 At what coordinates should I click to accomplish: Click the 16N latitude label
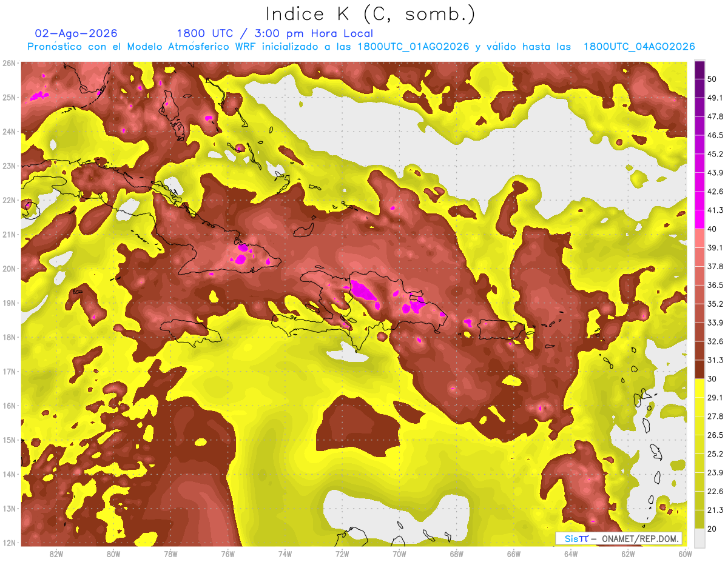tap(8, 406)
